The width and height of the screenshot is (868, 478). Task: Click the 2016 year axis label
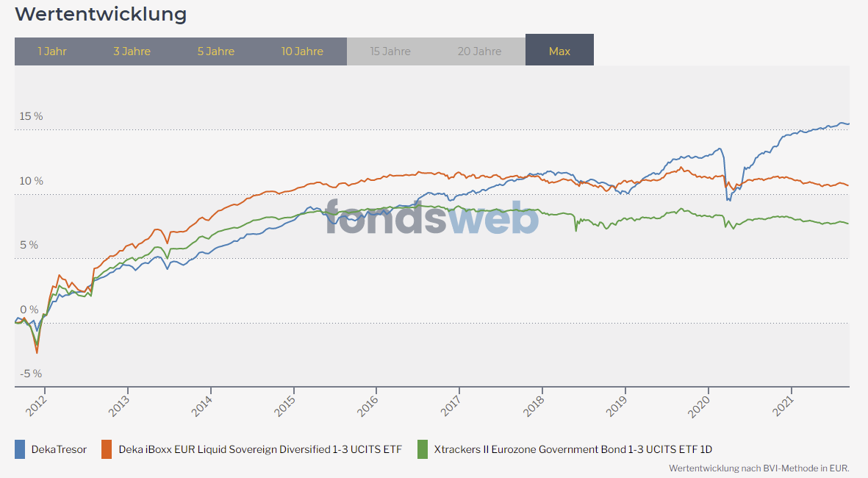pyautogui.click(x=367, y=406)
